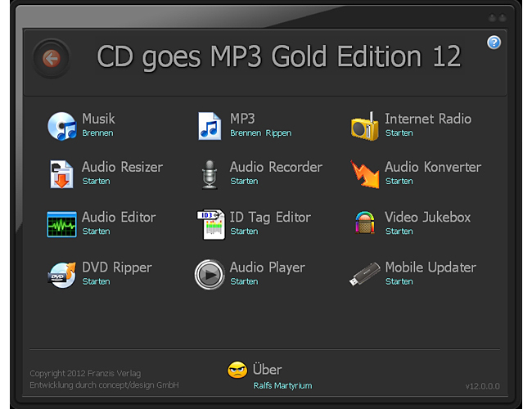Start Audio Recorder via Starten link
Viewport: 532px width, 409px height.
244,181
